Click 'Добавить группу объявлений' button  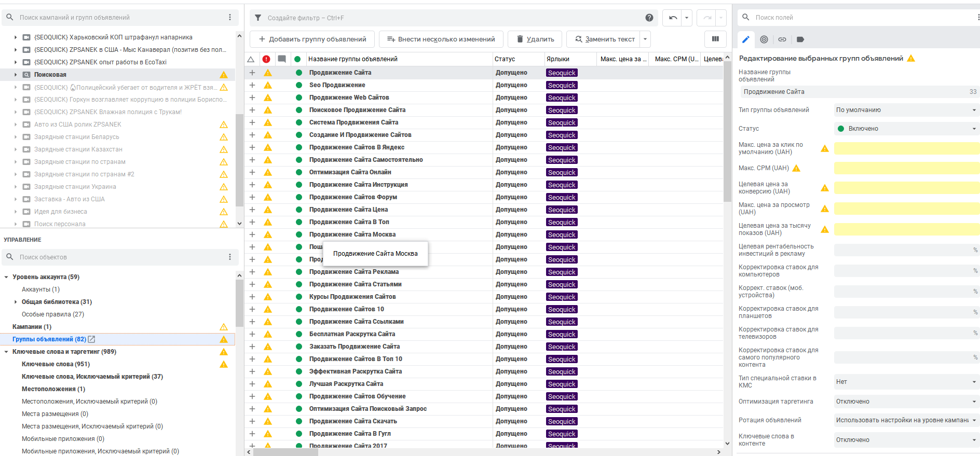[312, 39]
